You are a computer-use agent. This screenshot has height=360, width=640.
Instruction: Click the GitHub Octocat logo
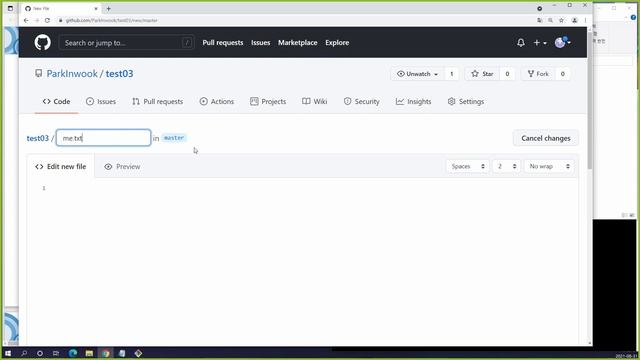click(42, 42)
